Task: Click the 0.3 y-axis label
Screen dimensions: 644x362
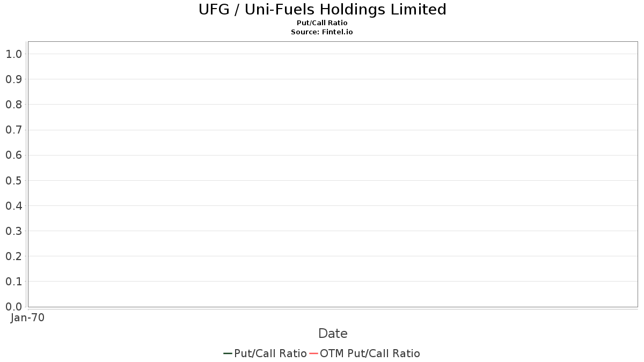Action: (13, 231)
